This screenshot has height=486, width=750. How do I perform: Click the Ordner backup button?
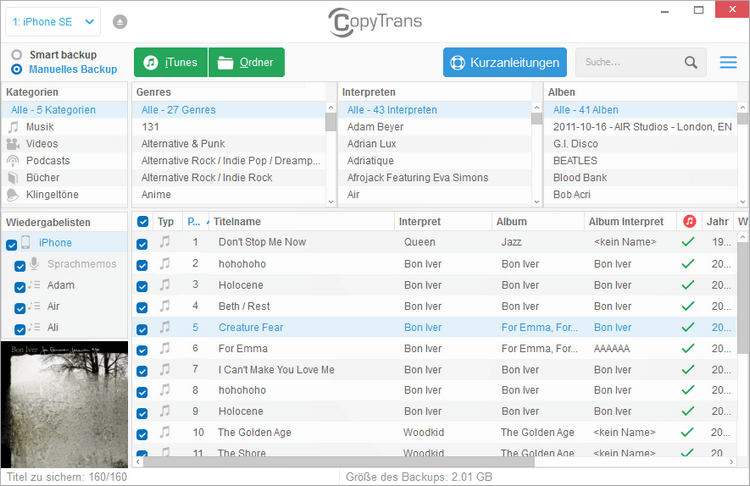click(x=247, y=62)
